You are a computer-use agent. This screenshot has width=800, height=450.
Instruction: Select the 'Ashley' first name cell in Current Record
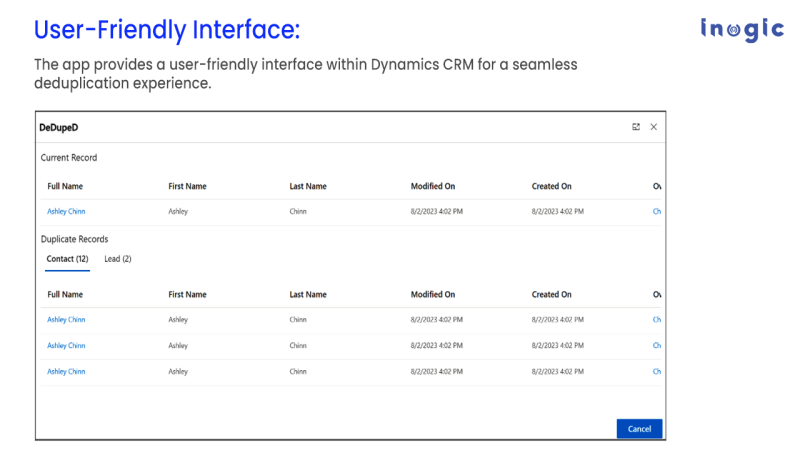click(x=178, y=211)
